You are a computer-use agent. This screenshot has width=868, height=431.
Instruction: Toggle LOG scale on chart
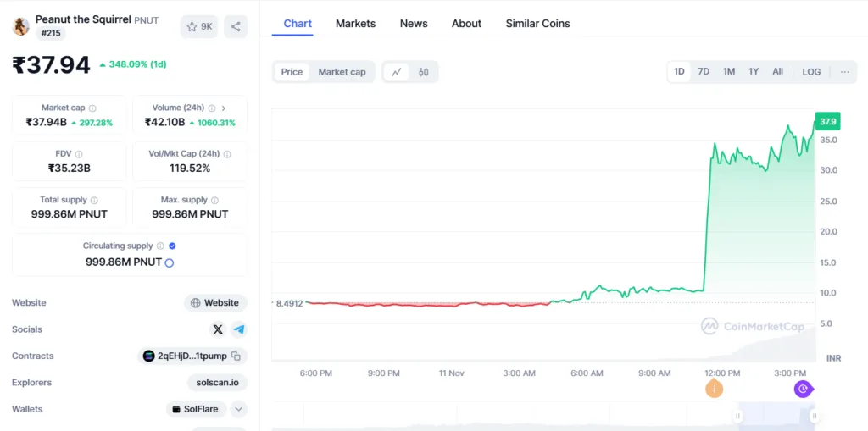tap(811, 72)
